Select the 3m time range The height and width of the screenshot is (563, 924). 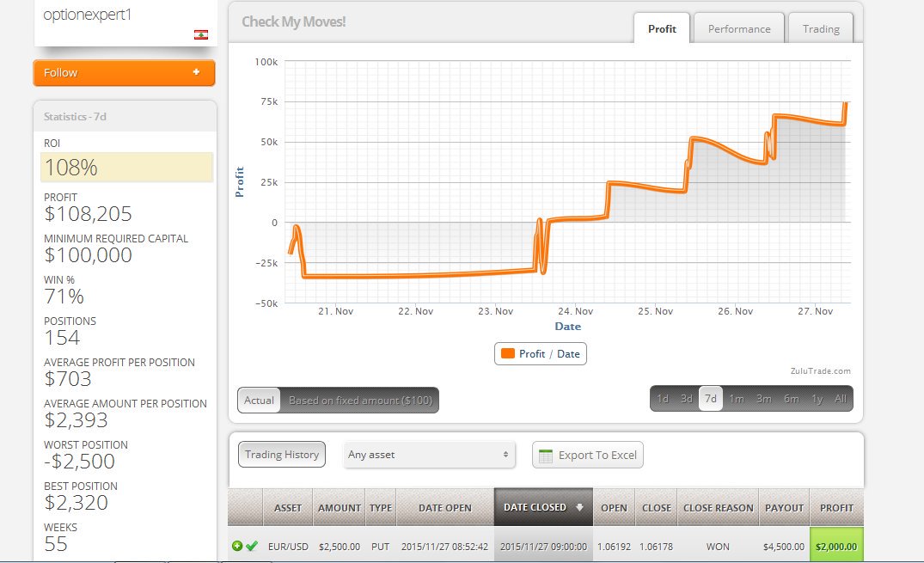(x=764, y=399)
